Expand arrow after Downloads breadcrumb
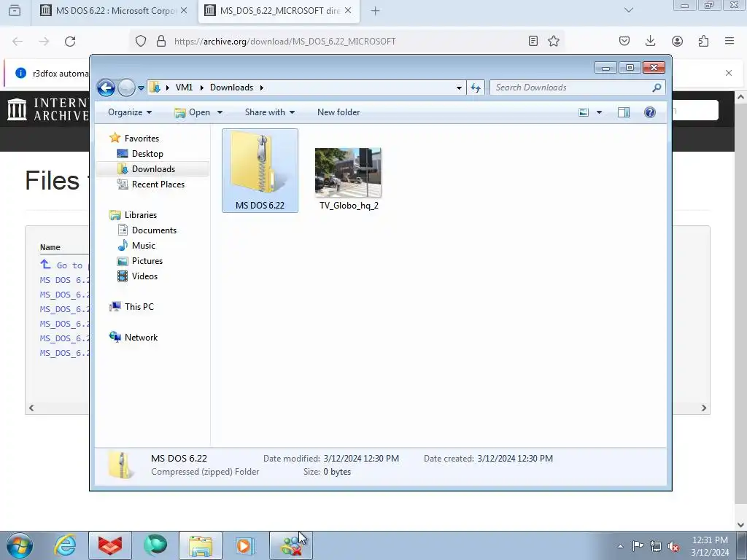This screenshot has width=747, height=560. tap(262, 87)
